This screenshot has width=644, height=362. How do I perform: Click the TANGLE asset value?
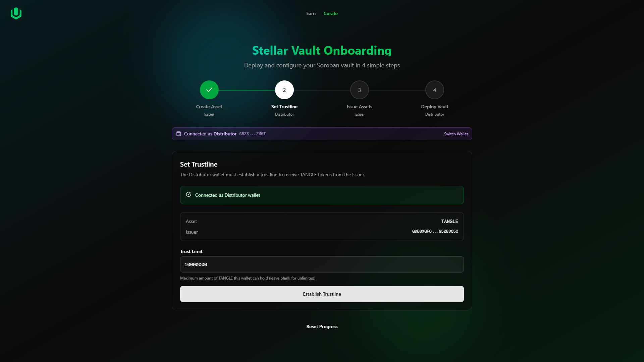click(x=449, y=221)
